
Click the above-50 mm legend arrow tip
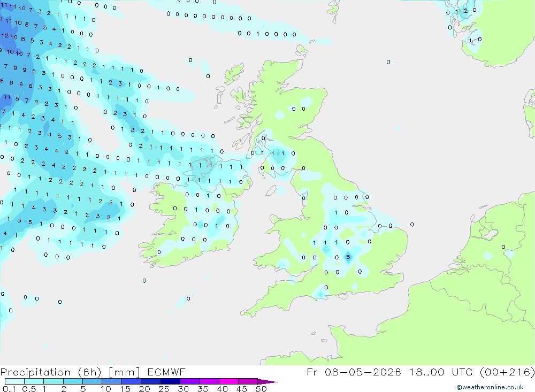267,382
